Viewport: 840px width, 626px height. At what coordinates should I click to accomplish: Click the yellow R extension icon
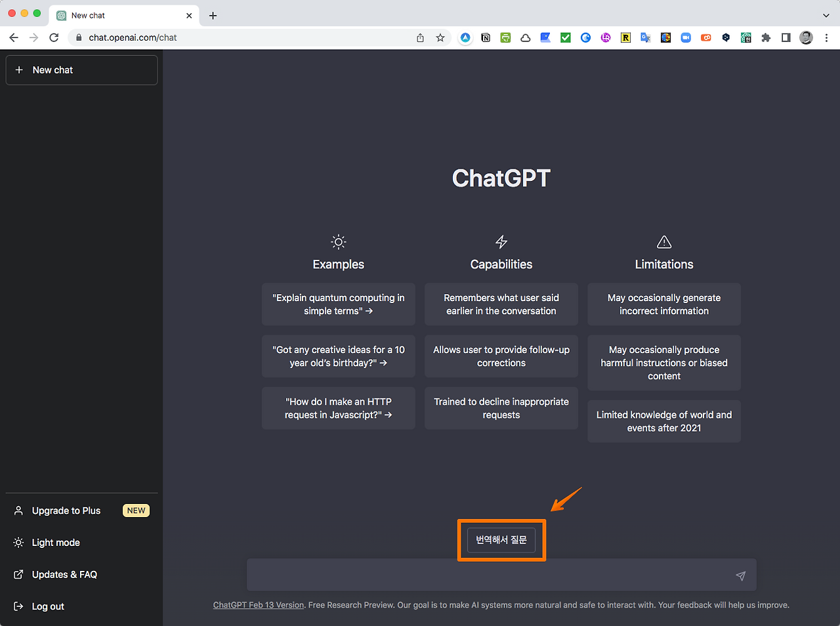coord(625,37)
